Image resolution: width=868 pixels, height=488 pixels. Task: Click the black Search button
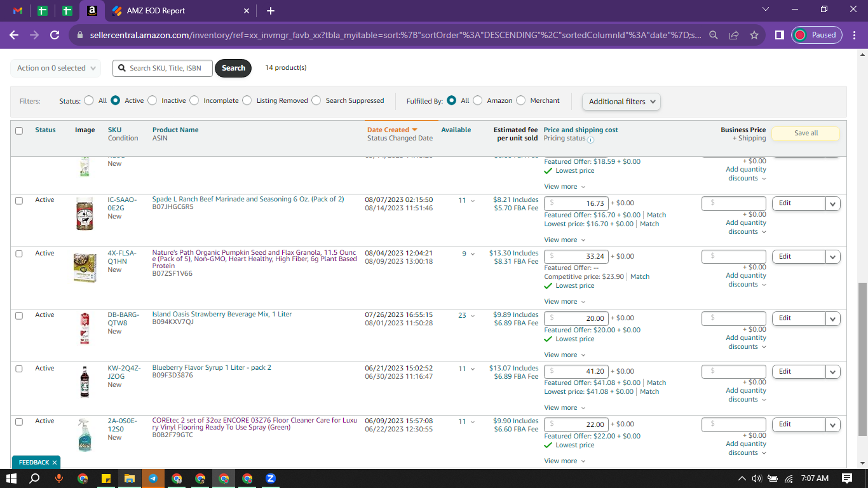[x=233, y=68]
